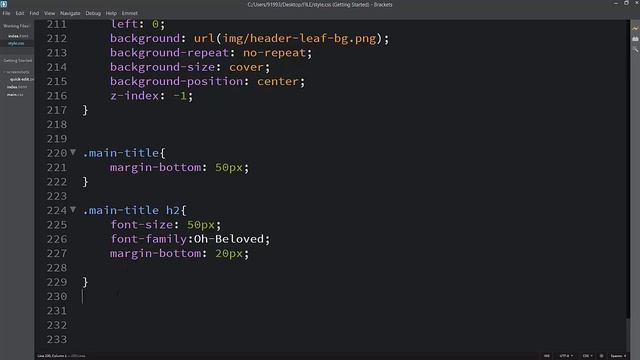The image size is (640, 360).
Task: Click the linting status indicator icon
Action: 601,356
